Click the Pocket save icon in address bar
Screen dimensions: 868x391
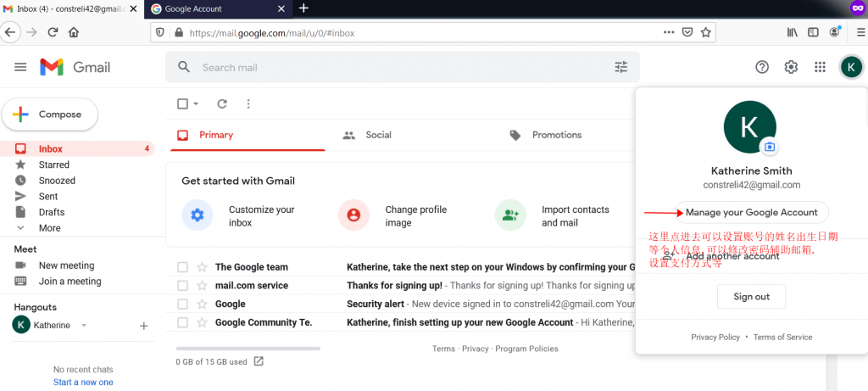pos(687,33)
